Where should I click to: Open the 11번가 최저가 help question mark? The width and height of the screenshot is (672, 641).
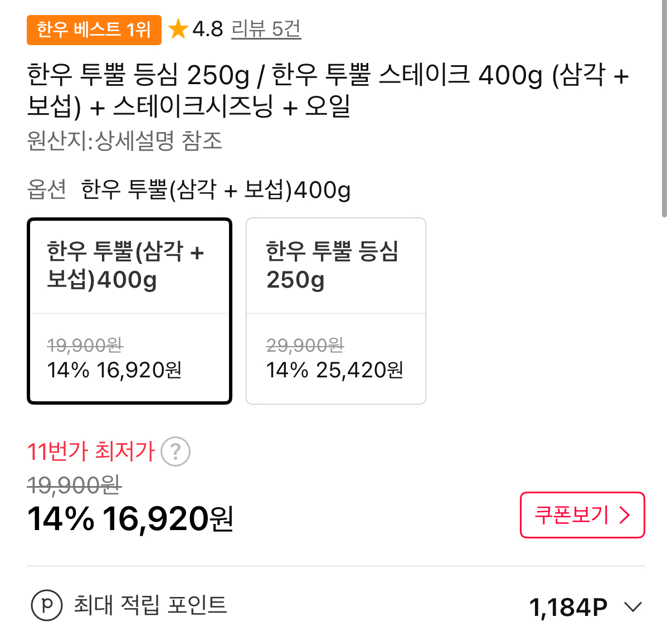click(x=176, y=451)
